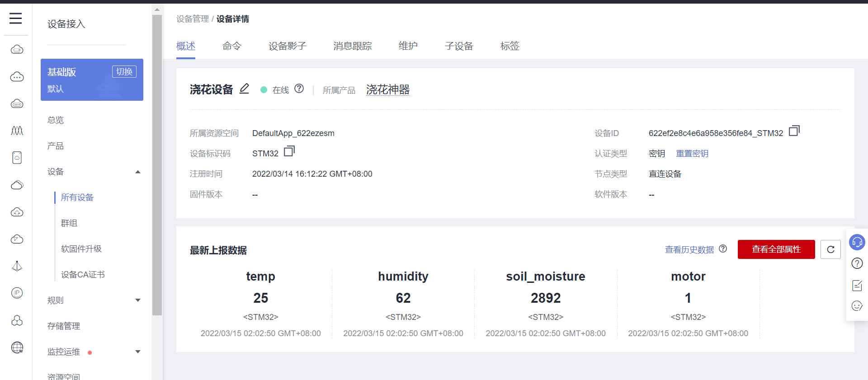
Task: Click the globe with W icon
Action: tap(17, 347)
